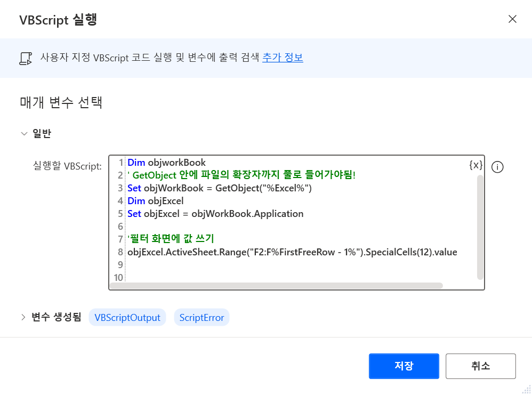This screenshot has width=532, height=395.
Task: Click the editor horizontal scrollbar
Action: (276, 286)
